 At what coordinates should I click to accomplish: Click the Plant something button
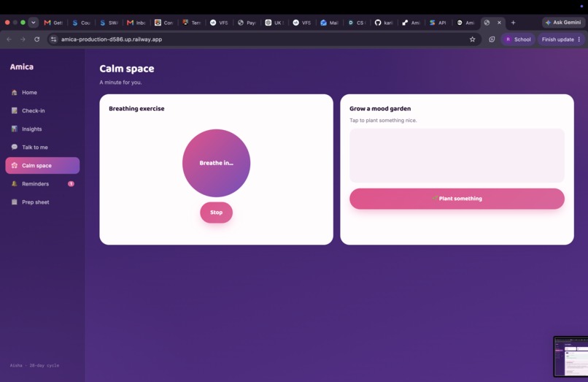[x=457, y=199]
